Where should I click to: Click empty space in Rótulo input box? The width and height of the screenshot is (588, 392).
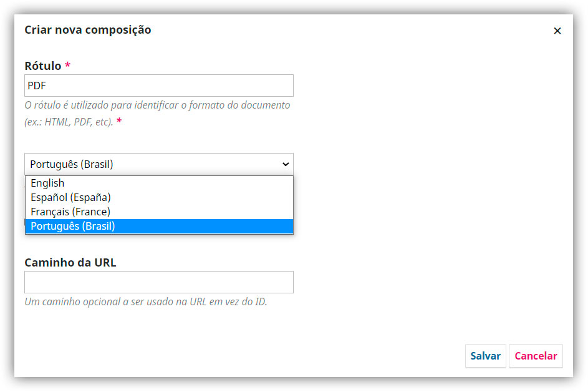[169, 86]
